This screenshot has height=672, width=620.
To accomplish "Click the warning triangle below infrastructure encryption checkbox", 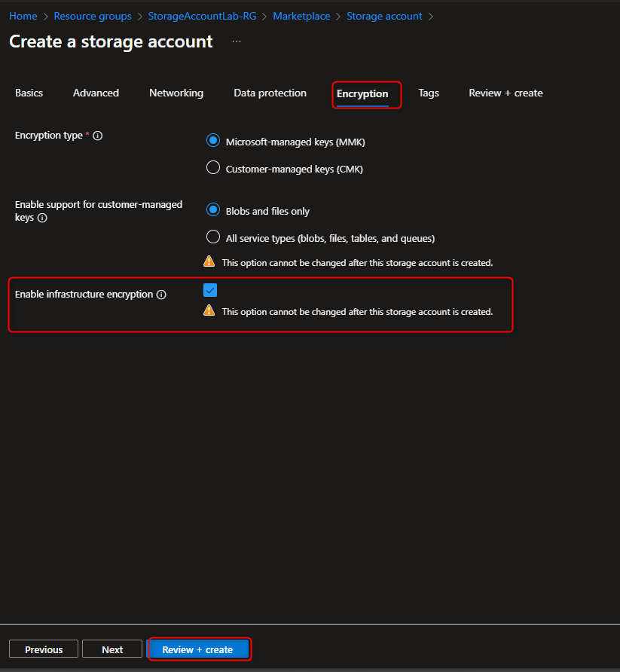I will [209, 309].
